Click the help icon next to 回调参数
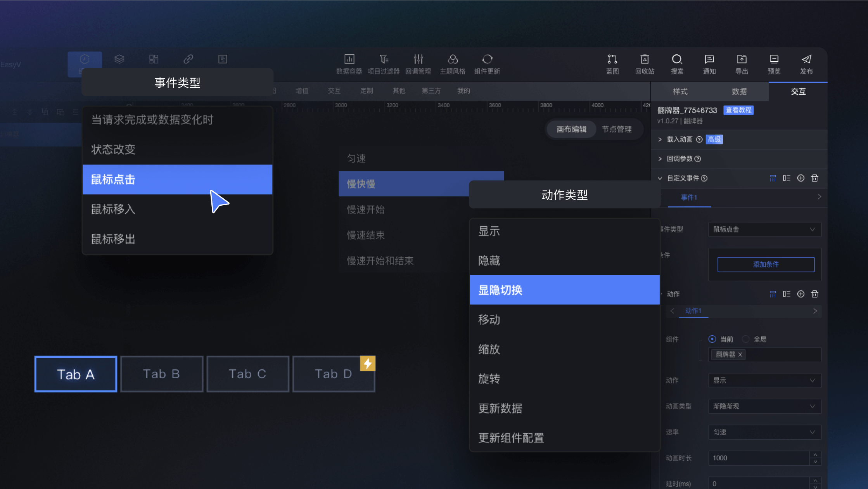The image size is (868, 489). point(698,159)
